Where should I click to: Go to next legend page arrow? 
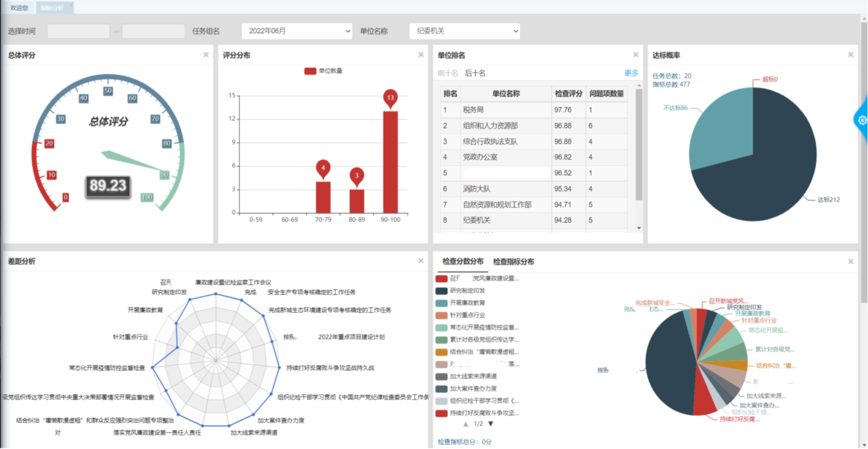point(491,424)
